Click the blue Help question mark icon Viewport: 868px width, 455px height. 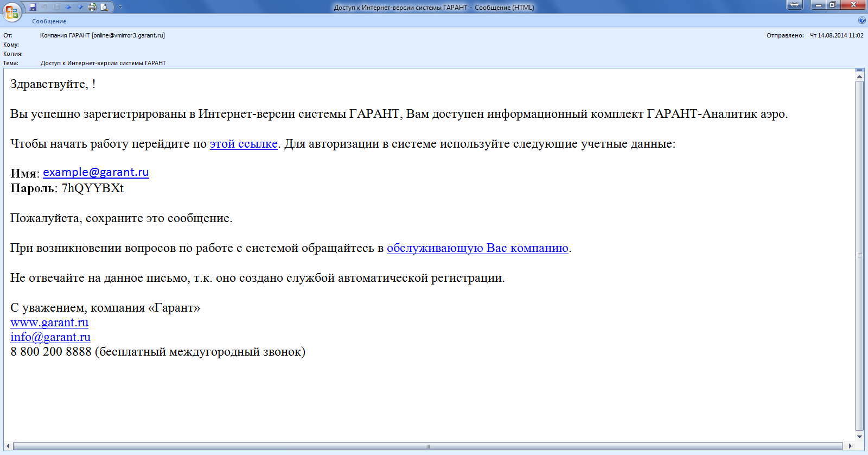pyautogui.click(x=862, y=21)
